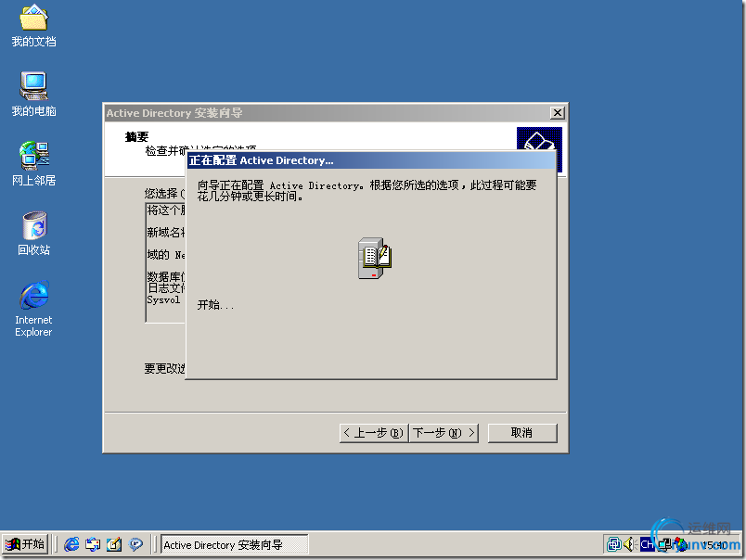Click the 开始 Start button
Viewport: 746px width, 560px height.
[x=25, y=544]
